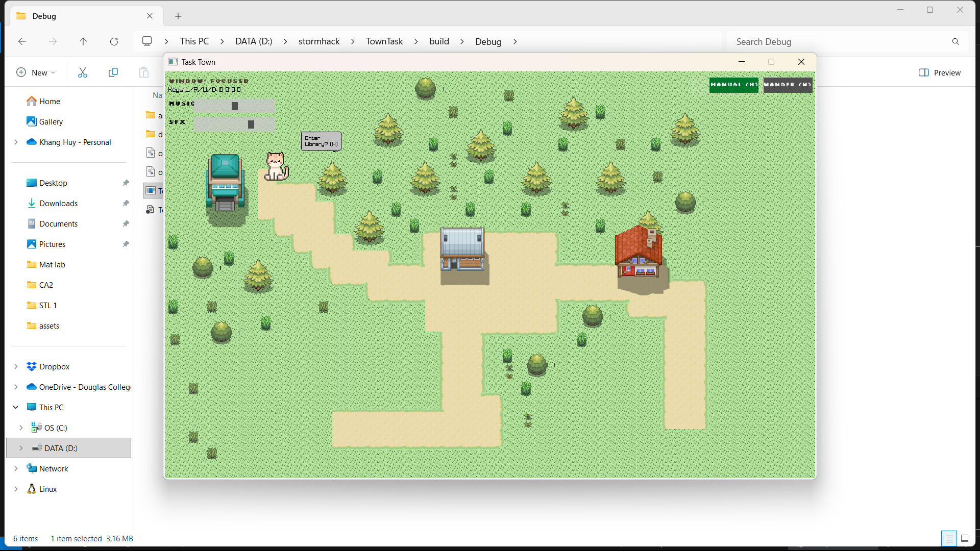Expand the Dropbox tree node

pos(16,366)
